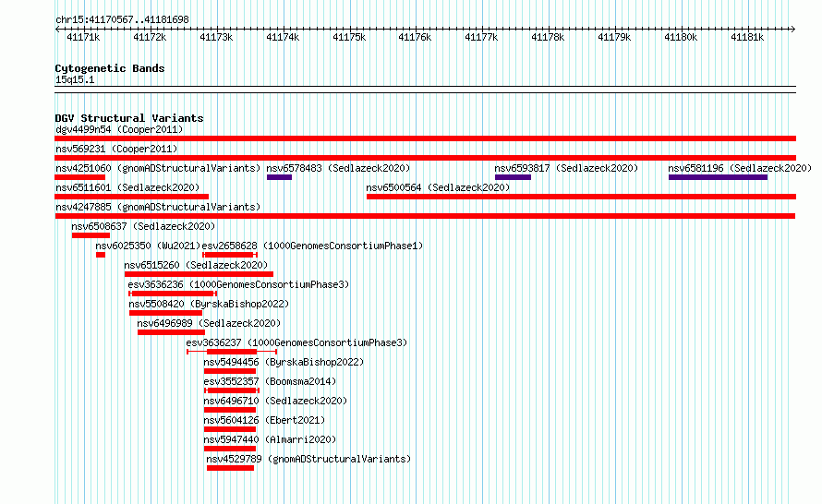The image size is (822, 504).
Task: Select nsv6578483 (Sedlazeck2020) label
Action: tap(338, 168)
